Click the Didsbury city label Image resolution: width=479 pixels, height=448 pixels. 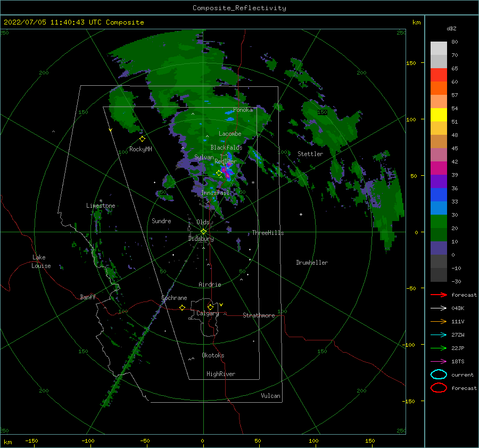[201, 239]
